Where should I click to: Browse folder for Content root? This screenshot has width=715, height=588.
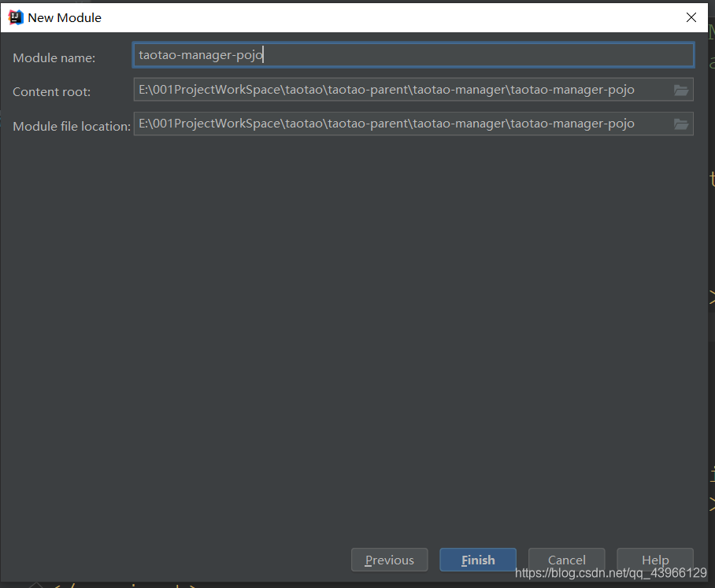[681, 90]
